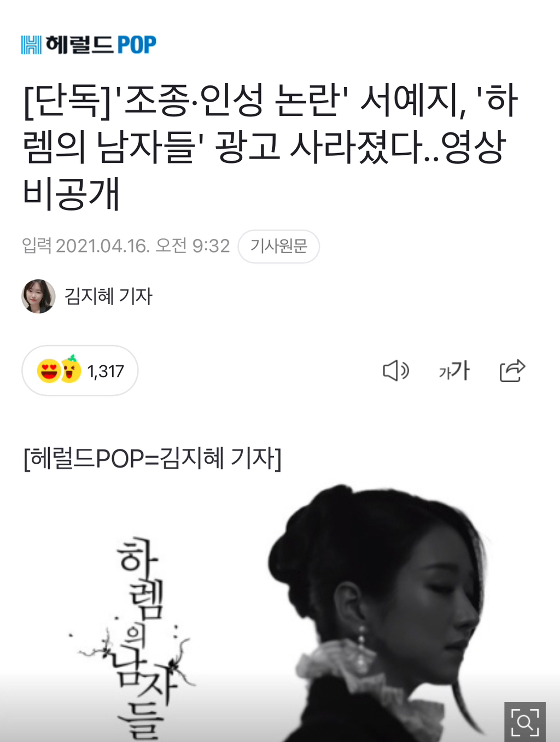Tap the winking emoji with green leaf
This screenshot has width=560, height=742.
(71, 369)
